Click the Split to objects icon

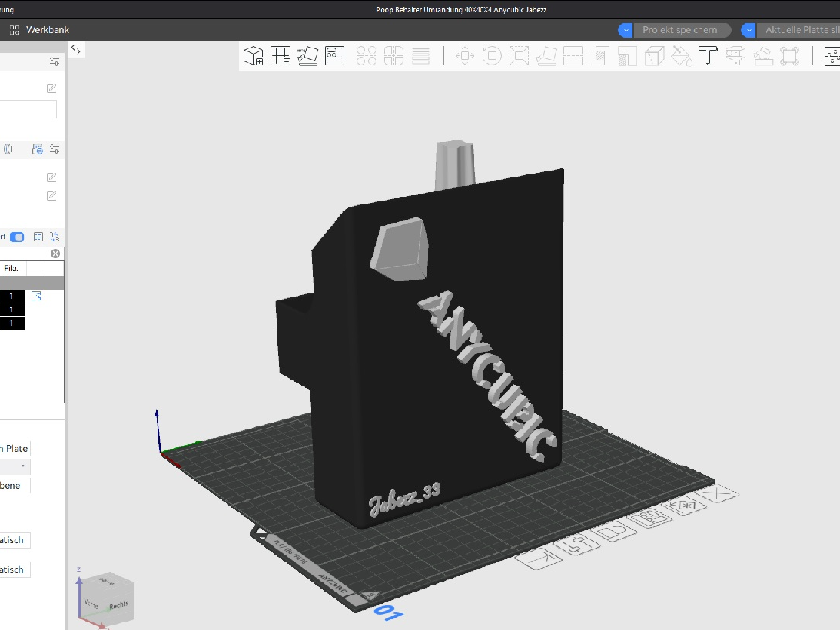click(x=367, y=56)
